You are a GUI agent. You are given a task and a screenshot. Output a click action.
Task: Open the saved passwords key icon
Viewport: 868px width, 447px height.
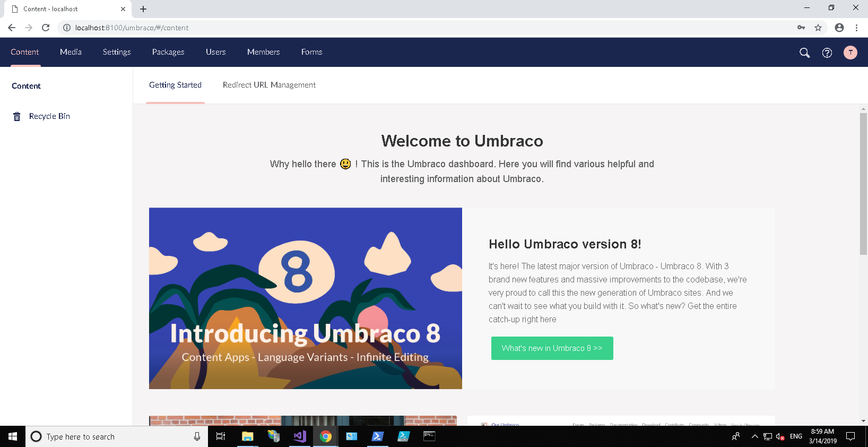(x=801, y=28)
